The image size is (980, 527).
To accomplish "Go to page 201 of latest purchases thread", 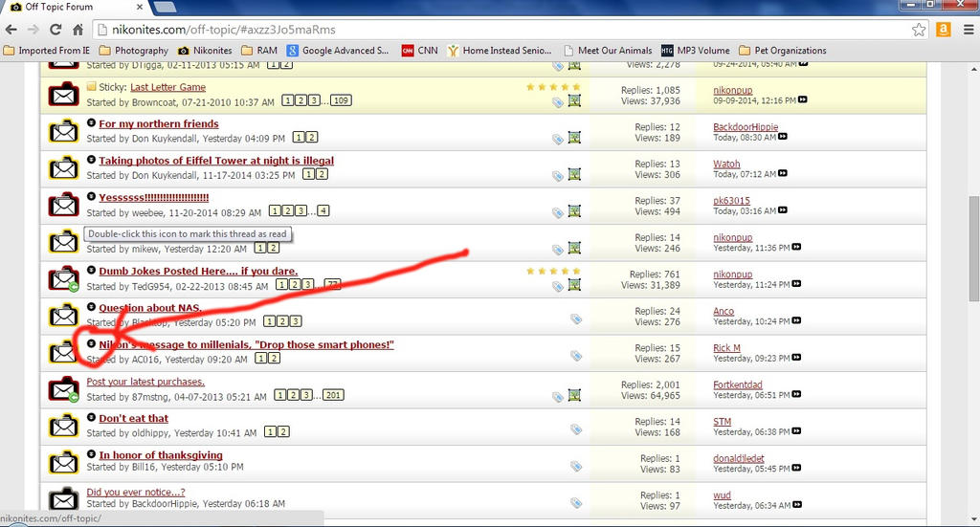I will tap(333, 395).
